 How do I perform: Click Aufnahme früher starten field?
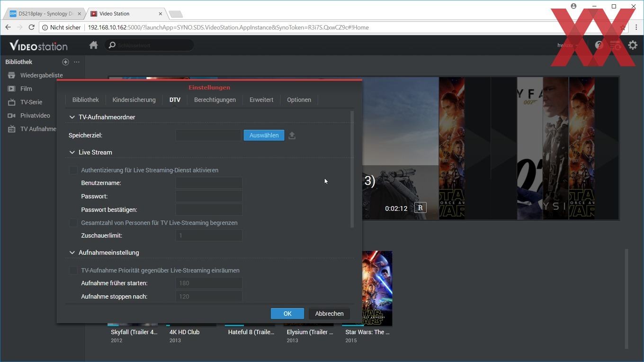209,283
